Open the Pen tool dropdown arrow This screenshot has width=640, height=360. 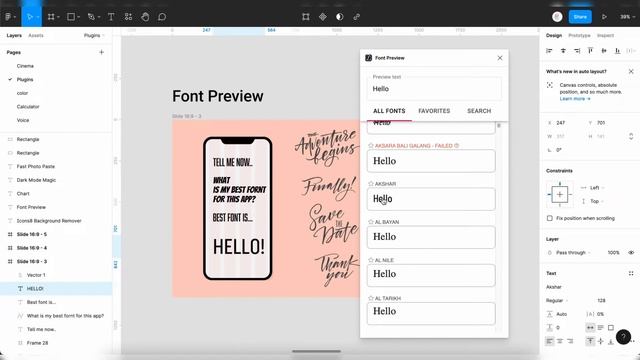(99, 17)
